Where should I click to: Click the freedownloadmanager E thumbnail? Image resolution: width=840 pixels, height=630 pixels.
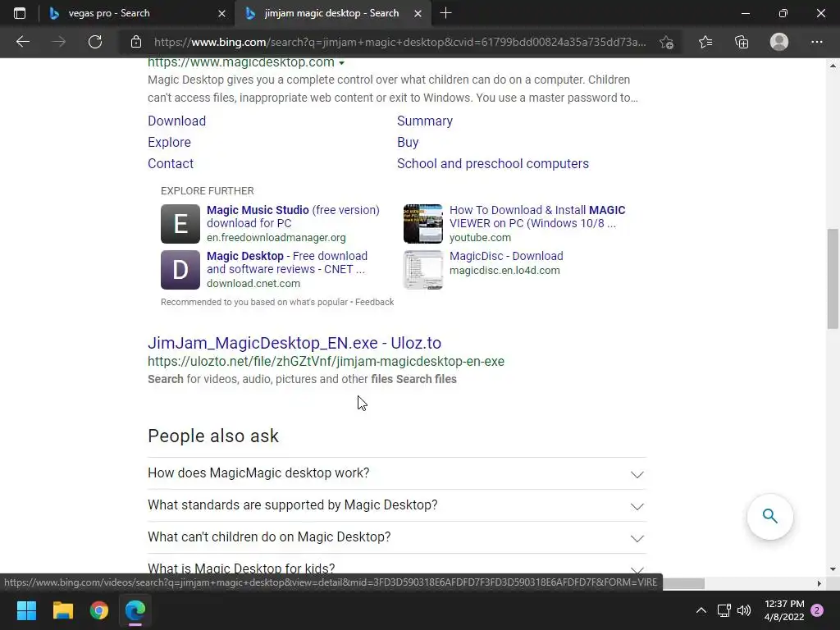click(x=180, y=224)
